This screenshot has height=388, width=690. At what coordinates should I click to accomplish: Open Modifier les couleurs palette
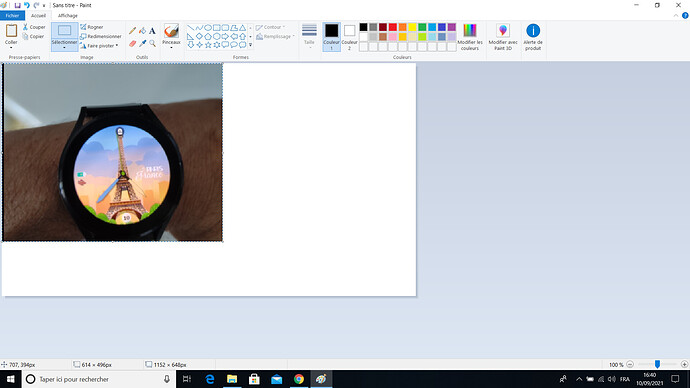pos(470,37)
